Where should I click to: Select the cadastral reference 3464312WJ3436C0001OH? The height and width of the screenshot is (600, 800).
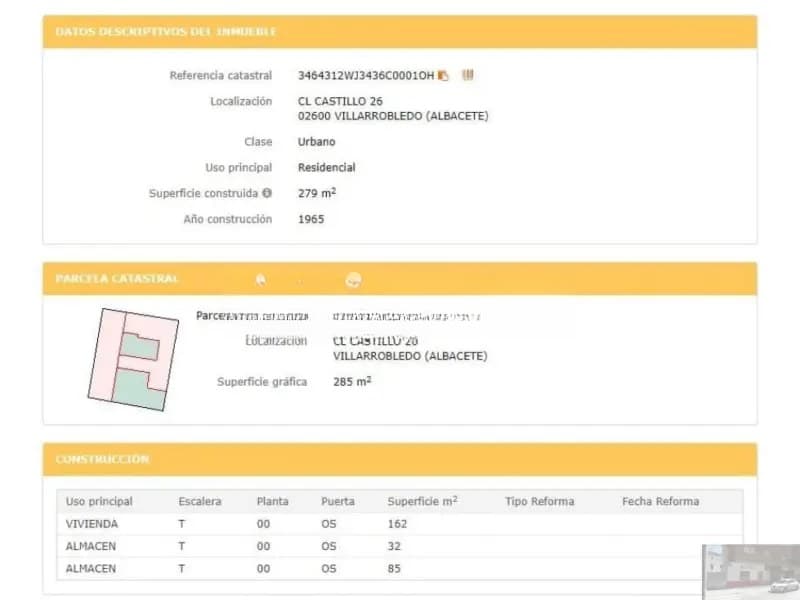click(x=366, y=76)
